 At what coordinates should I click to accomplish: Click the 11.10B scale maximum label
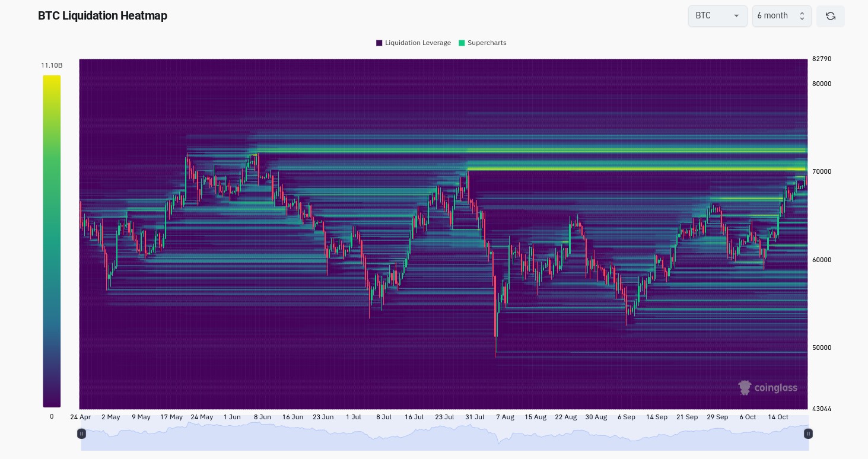click(52, 65)
